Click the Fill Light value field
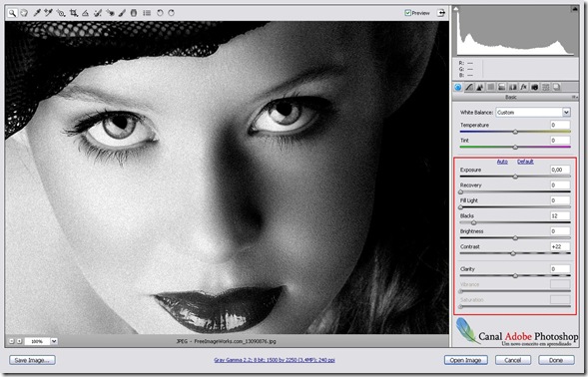 coord(560,200)
